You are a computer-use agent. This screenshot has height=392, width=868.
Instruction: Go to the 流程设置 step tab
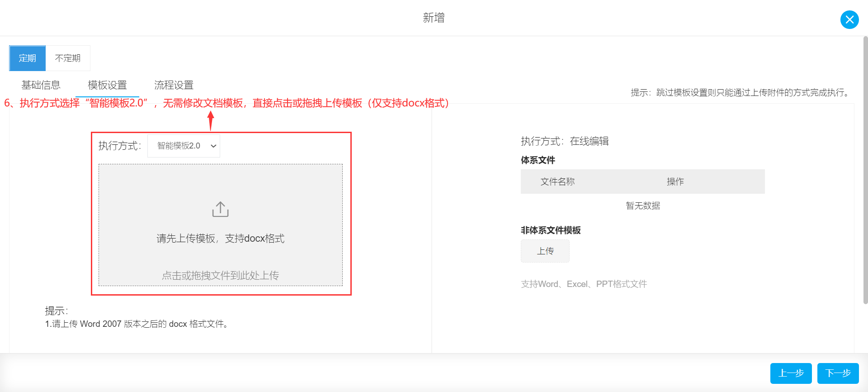pyautogui.click(x=174, y=85)
